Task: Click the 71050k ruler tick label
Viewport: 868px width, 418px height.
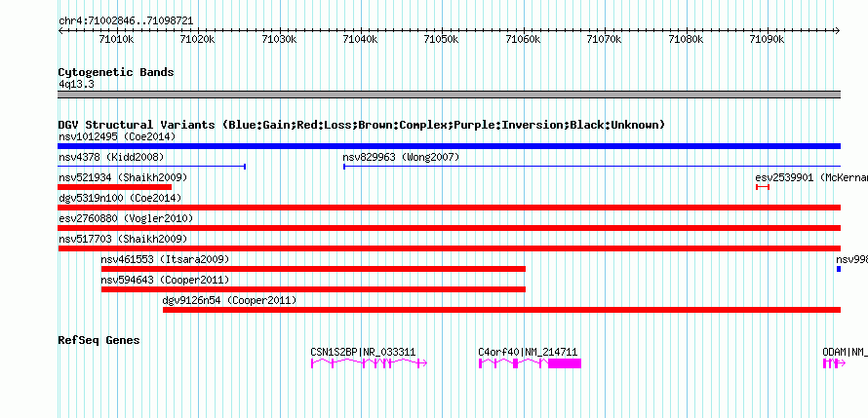Action: [x=443, y=39]
